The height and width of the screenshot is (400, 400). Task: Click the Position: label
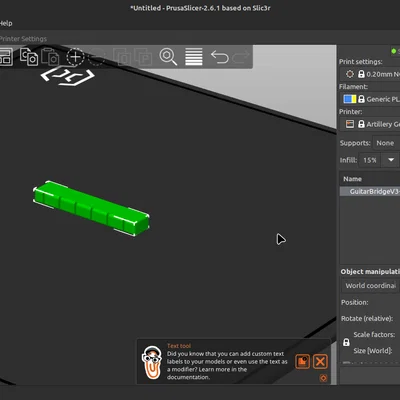point(355,302)
